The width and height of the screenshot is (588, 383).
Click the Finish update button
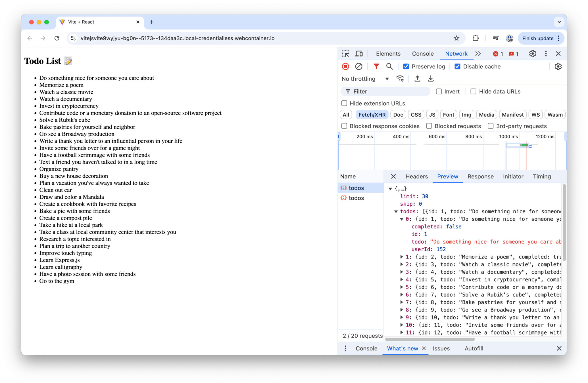coord(537,38)
